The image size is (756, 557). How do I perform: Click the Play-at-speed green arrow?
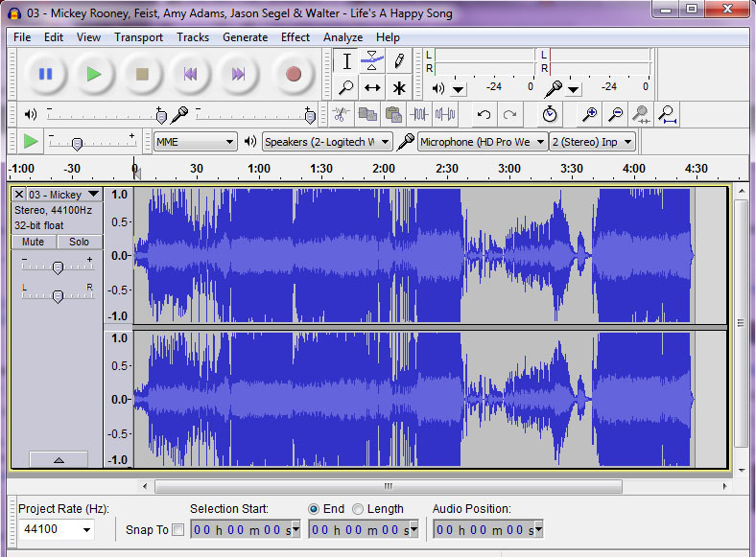(31, 142)
